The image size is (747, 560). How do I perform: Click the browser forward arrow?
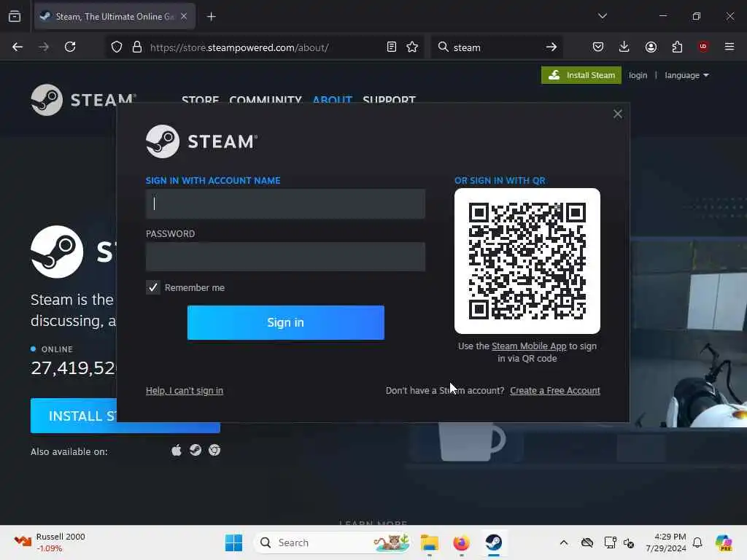pyautogui.click(x=43, y=47)
